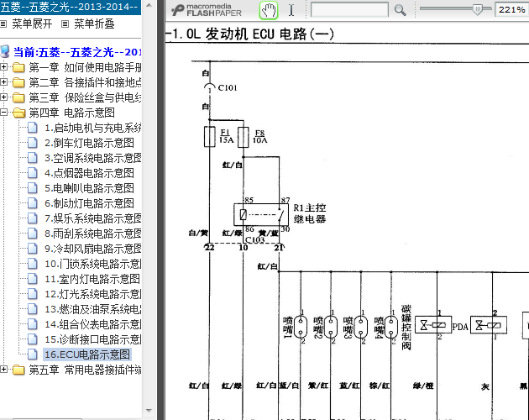Click 菜单展开 to expand menu
Viewport: 529px width, 420px height.
point(32,24)
